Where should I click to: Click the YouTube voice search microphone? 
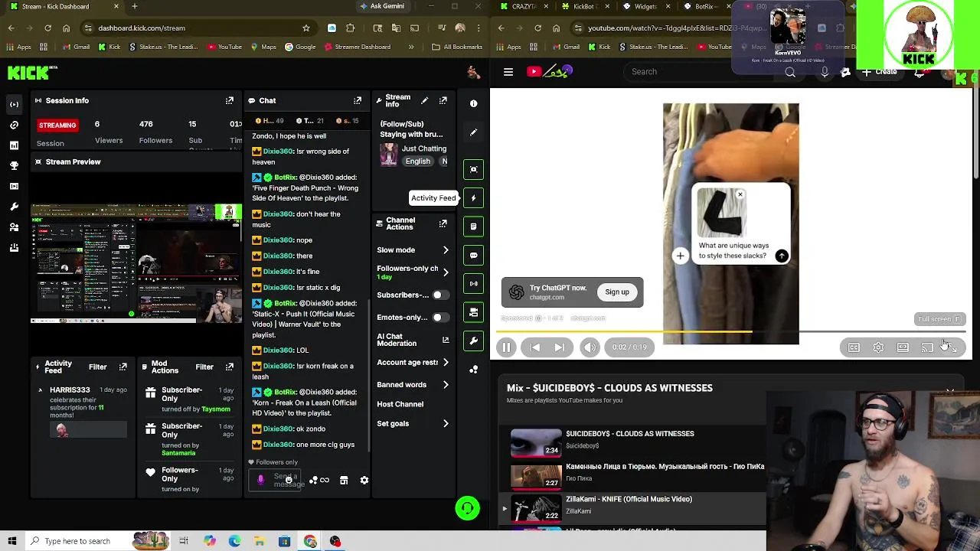(x=825, y=72)
